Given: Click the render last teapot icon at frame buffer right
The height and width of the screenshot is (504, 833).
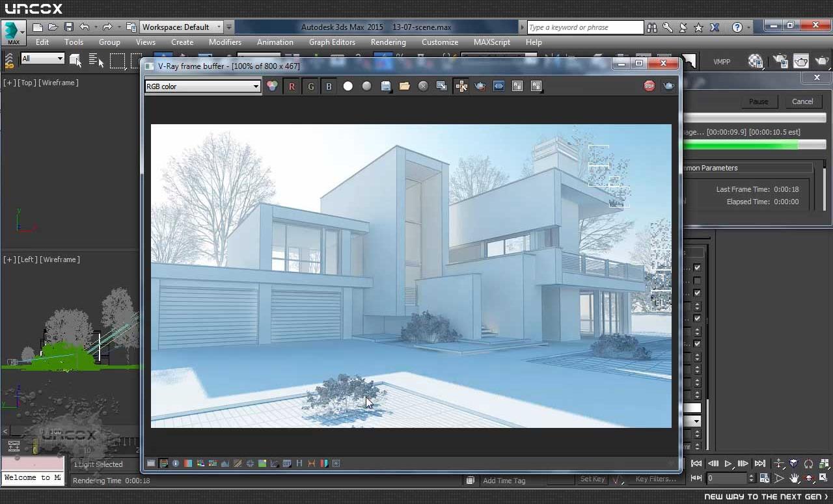Looking at the screenshot, I should point(668,86).
